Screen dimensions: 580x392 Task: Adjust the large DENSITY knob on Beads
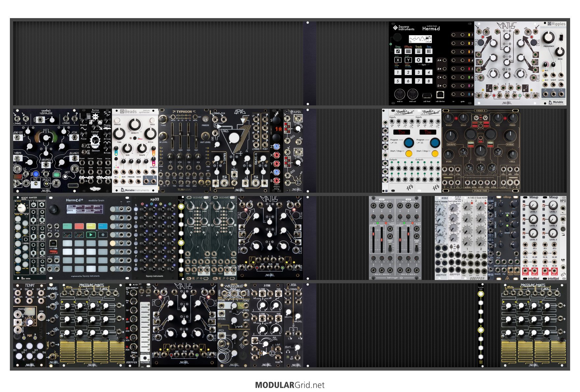[x=134, y=125]
